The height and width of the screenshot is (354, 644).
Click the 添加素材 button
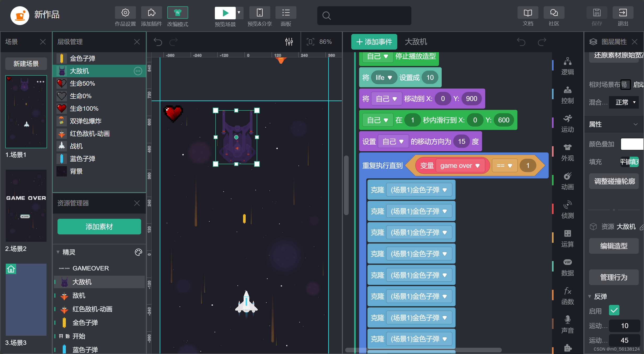(99, 227)
